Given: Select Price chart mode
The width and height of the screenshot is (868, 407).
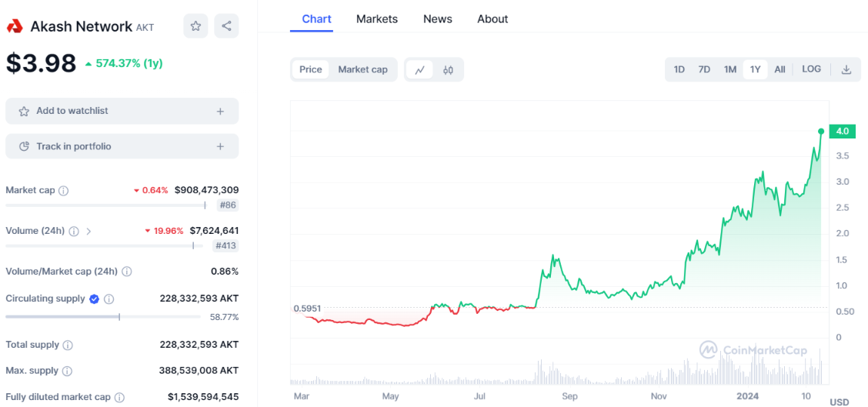Looking at the screenshot, I should point(311,70).
